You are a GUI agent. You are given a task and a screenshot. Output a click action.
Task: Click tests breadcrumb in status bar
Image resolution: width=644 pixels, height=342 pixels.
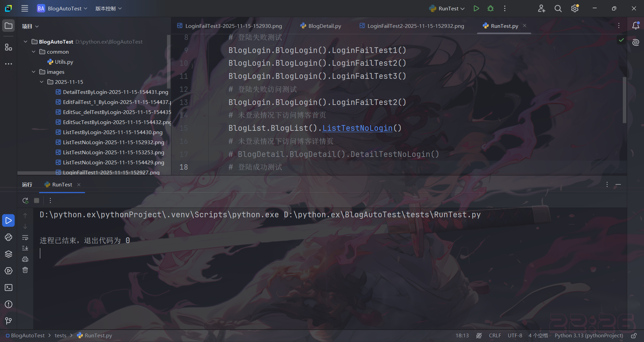click(60, 336)
